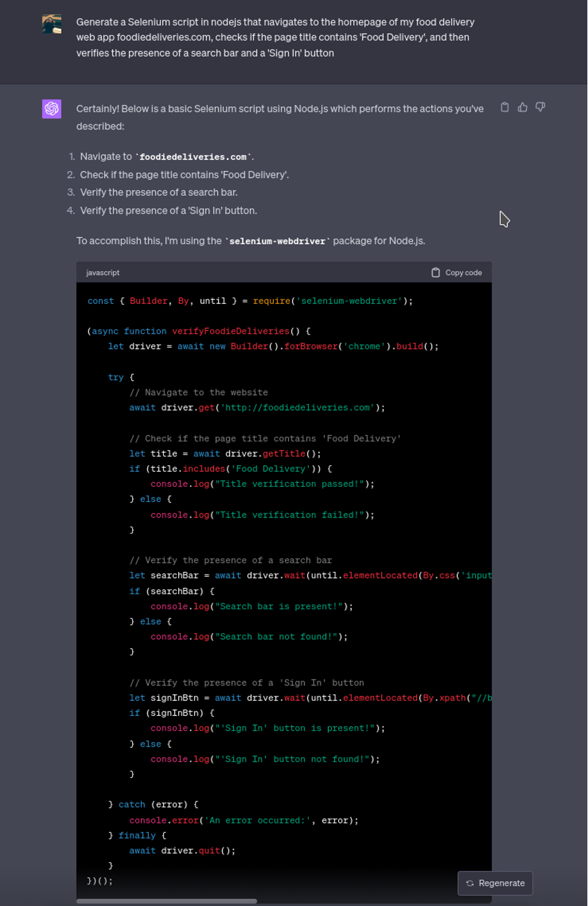Click the 'let title = await driver.getTitle()' line
The width and height of the screenshot is (588, 906).
(225, 454)
